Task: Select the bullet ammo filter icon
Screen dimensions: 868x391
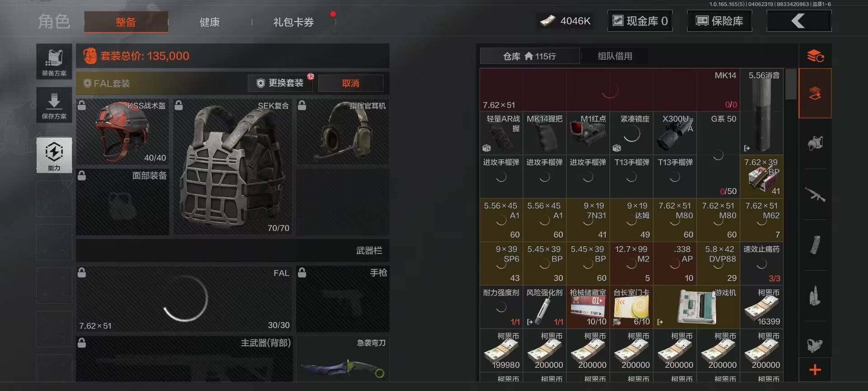Action: 815,296
